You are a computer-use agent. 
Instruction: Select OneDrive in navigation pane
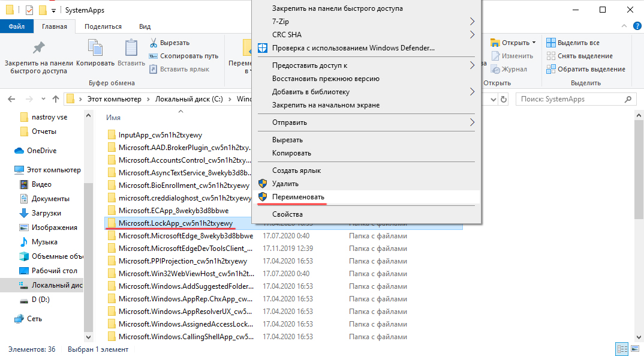pos(35,151)
